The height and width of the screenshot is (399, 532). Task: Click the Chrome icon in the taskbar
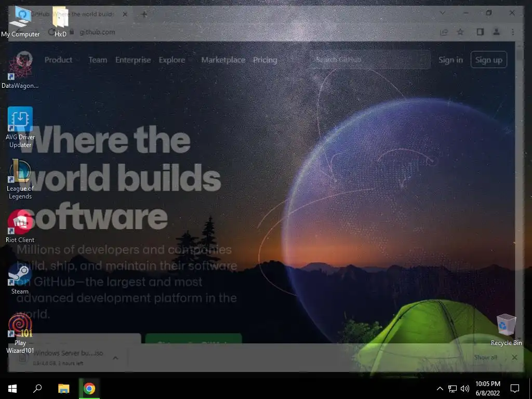89,389
